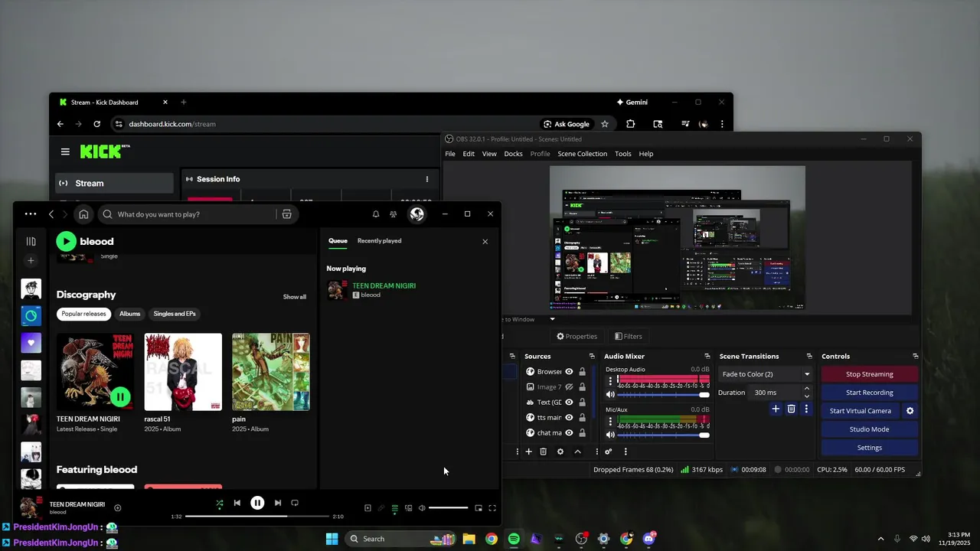The height and width of the screenshot is (551, 980).
Task: Play bleeod with green play button
Action: (66, 241)
